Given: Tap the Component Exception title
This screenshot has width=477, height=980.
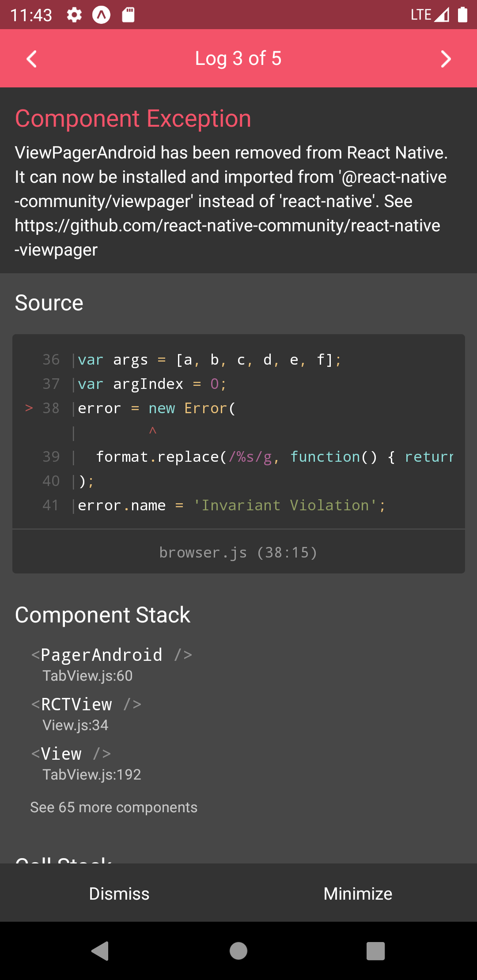Looking at the screenshot, I should click(x=132, y=118).
